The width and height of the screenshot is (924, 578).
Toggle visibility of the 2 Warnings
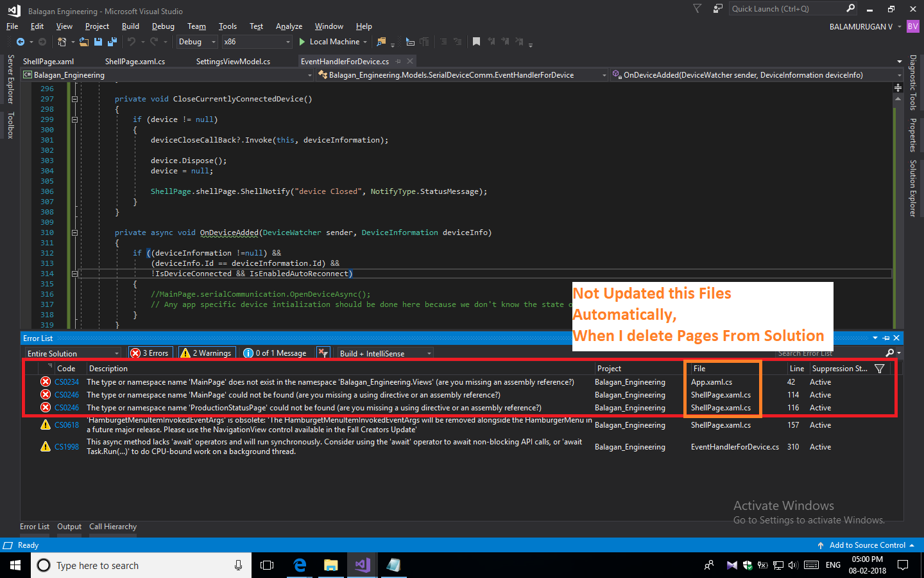206,353
